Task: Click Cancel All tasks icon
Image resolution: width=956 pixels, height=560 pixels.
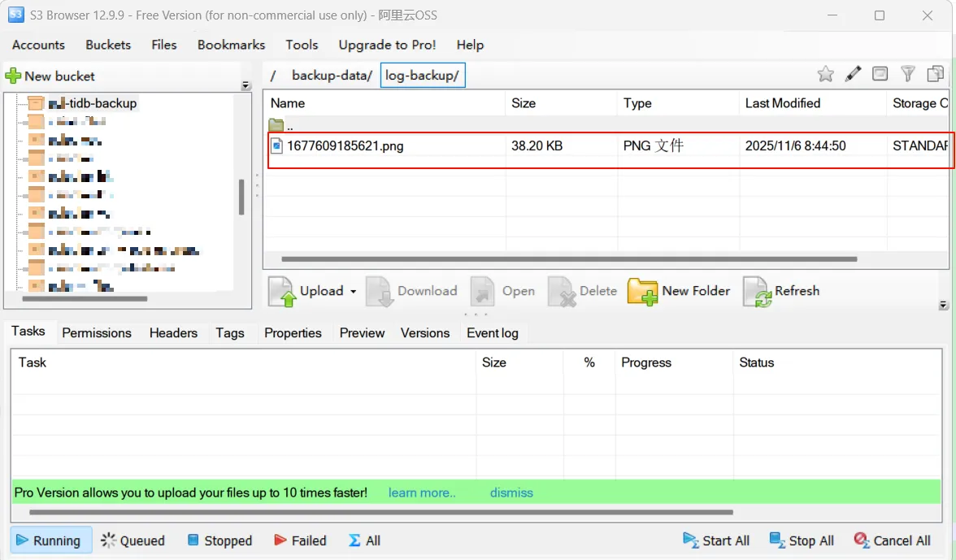Action: 862,540
